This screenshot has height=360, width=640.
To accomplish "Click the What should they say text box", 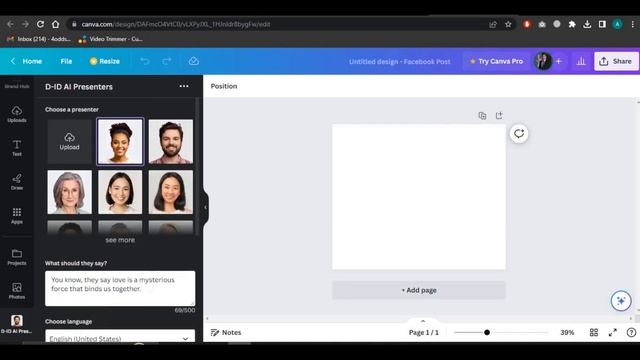I will [120, 288].
